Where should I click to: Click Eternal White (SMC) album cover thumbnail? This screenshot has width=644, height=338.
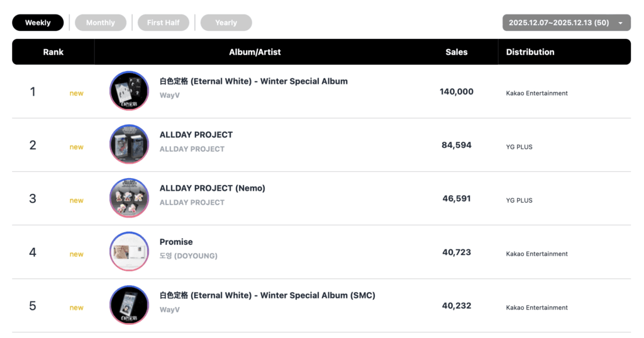[129, 306]
